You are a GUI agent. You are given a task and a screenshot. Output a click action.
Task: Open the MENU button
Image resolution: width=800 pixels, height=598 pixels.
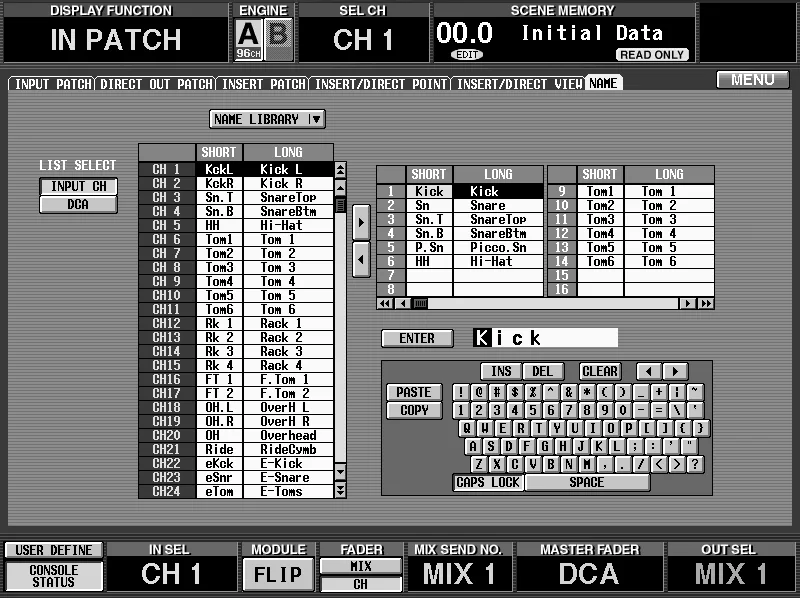pos(753,80)
